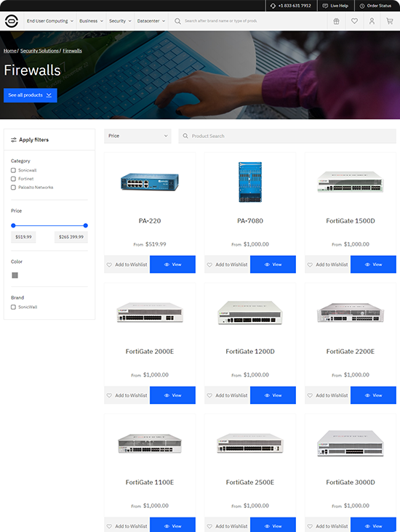This screenshot has height=532, width=400.
Task: Open the gift box icon in header
Action: 336,21
